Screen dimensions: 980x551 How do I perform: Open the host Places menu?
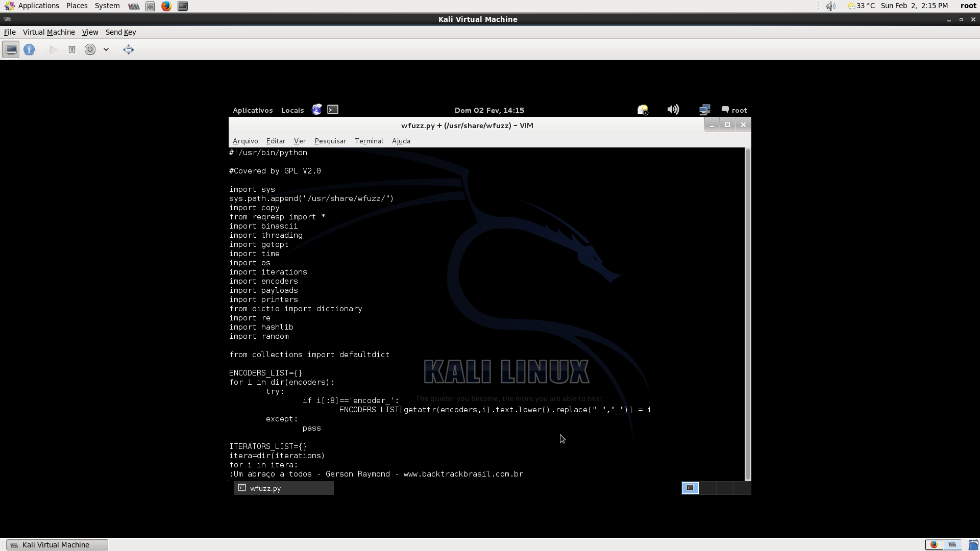77,6
